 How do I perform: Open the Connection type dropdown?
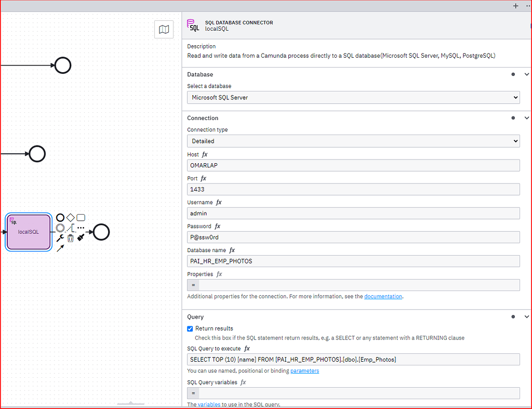(x=353, y=141)
